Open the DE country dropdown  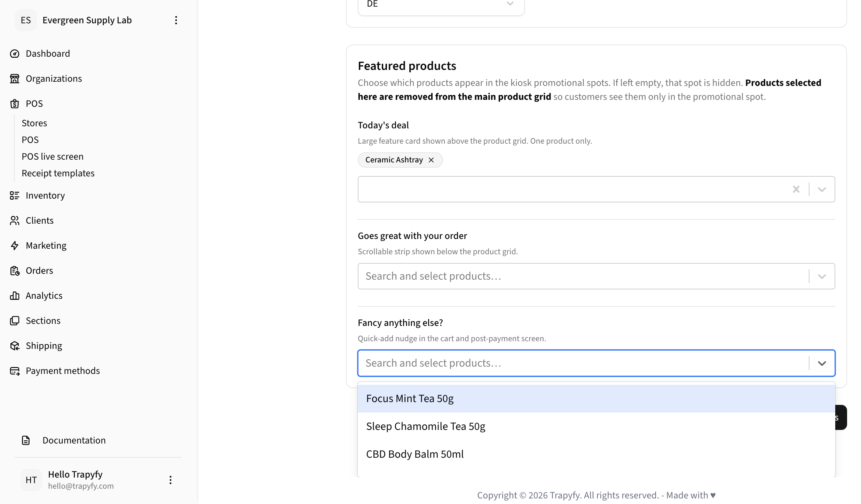click(x=441, y=5)
